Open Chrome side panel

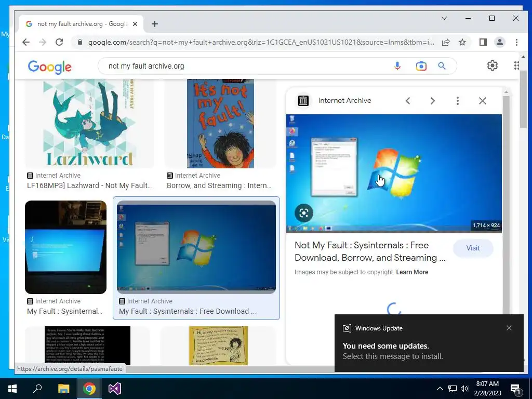pos(483,42)
